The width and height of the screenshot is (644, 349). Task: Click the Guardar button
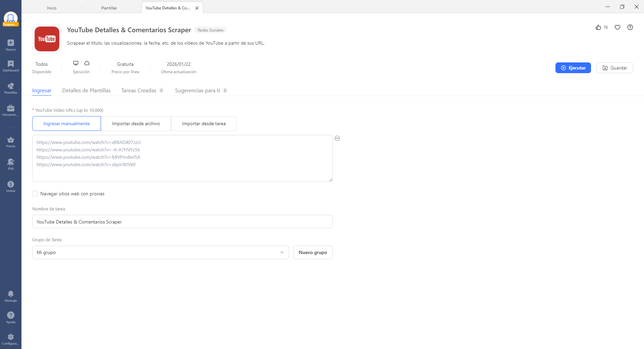click(x=614, y=68)
